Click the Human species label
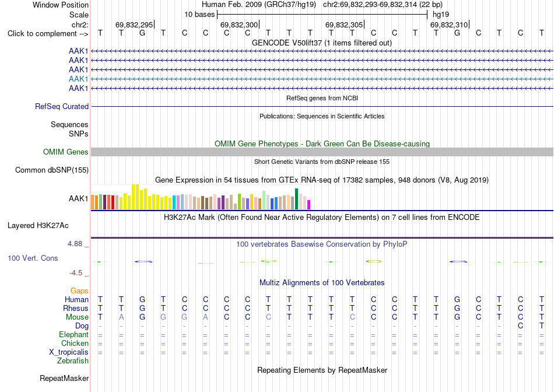The image size is (554, 392). tap(76, 299)
